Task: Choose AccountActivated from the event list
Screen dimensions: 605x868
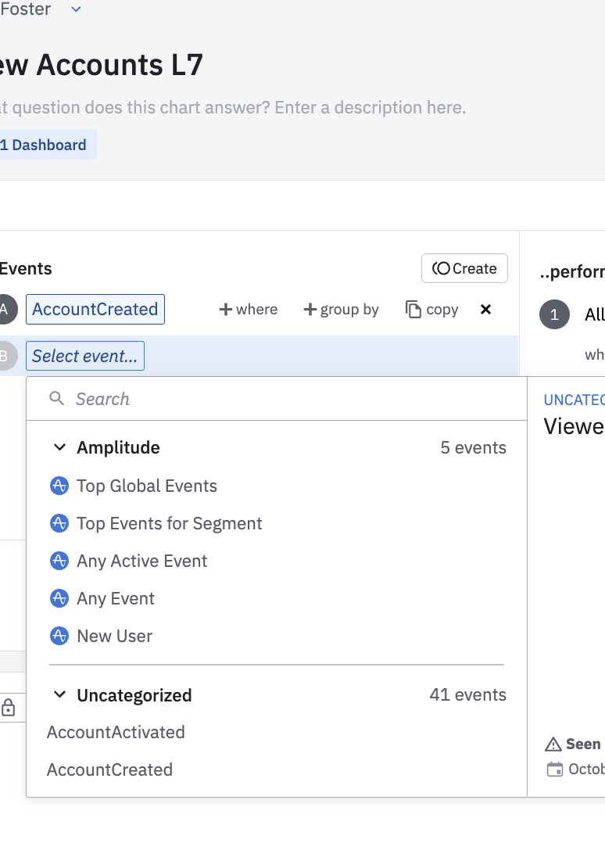Action: click(x=116, y=733)
